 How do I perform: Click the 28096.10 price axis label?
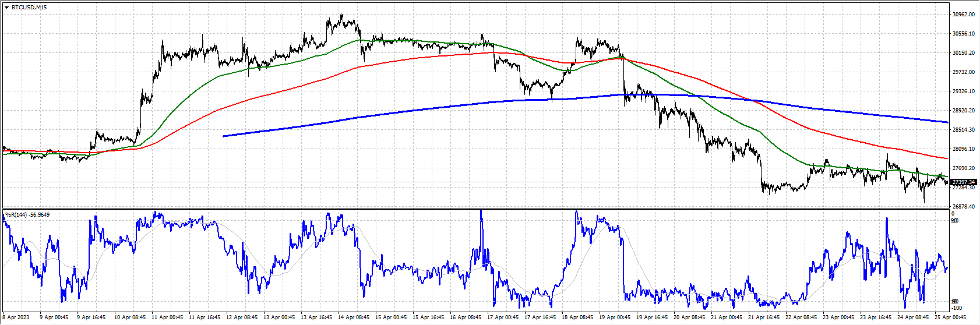[963, 149]
